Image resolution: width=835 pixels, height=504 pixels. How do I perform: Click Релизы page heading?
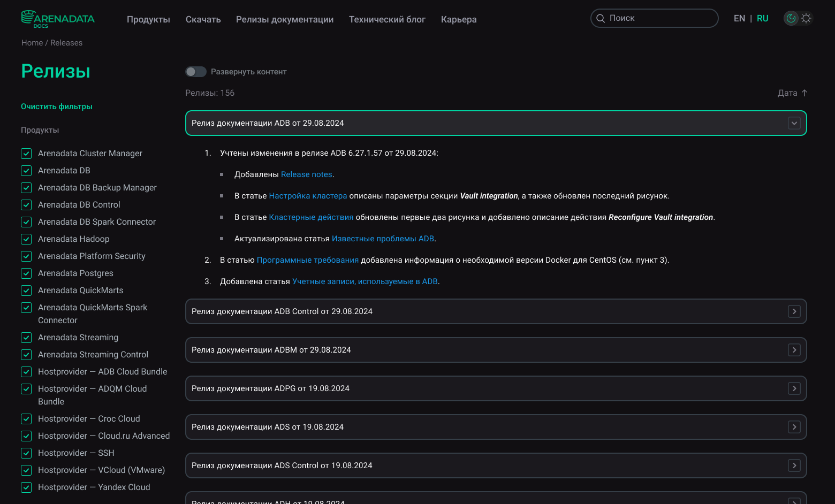(56, 71)
